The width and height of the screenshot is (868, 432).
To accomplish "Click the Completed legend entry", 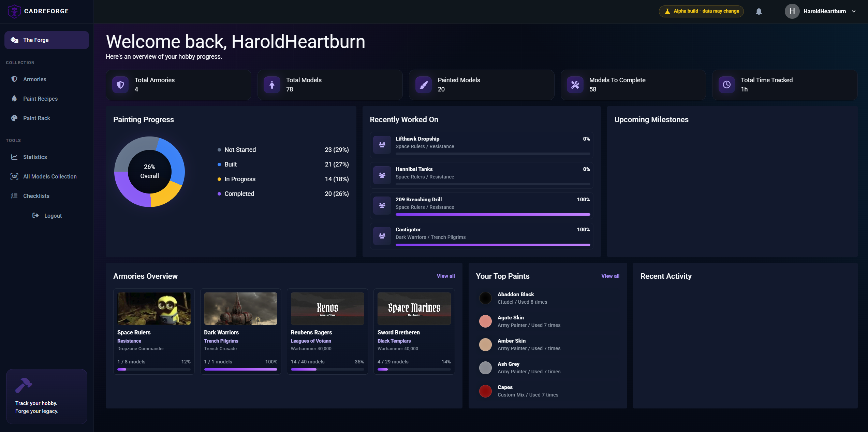I will click(x=283, y=194).
